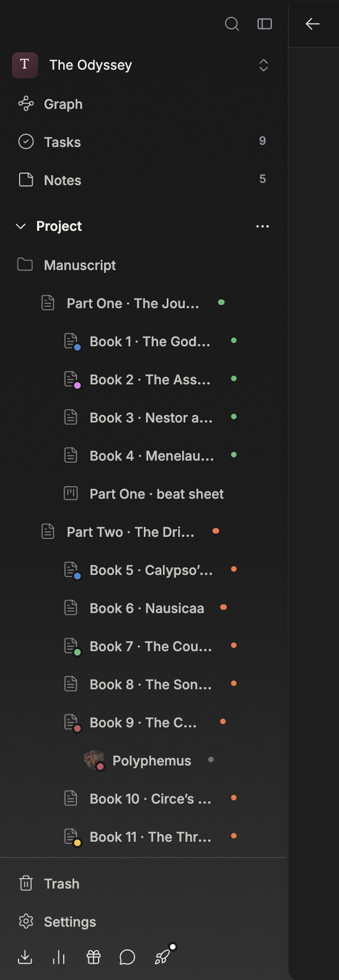The height and width of the screenshot is (980, 339).
Task: Open Book 6 · Nausicaa chapter
Action: (147, 608)
